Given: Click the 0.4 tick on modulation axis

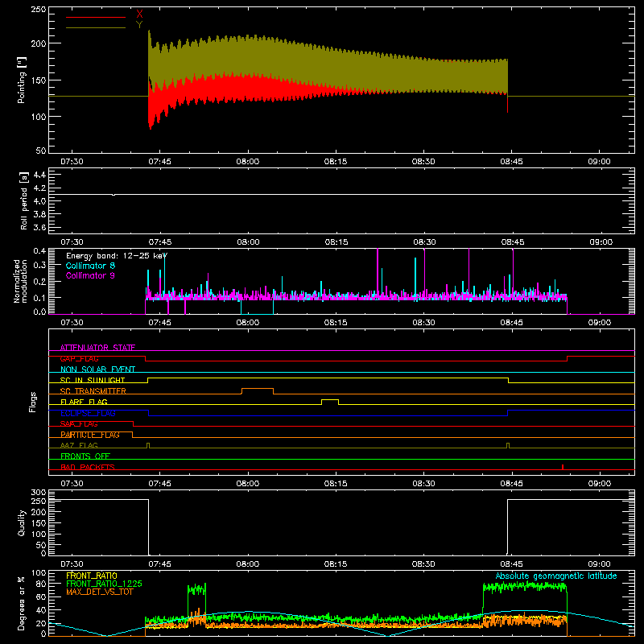Looking at the screenshot, I should coord(39,251).
